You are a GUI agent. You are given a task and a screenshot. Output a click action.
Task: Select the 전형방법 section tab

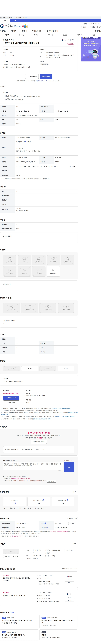tap(65, 35)
